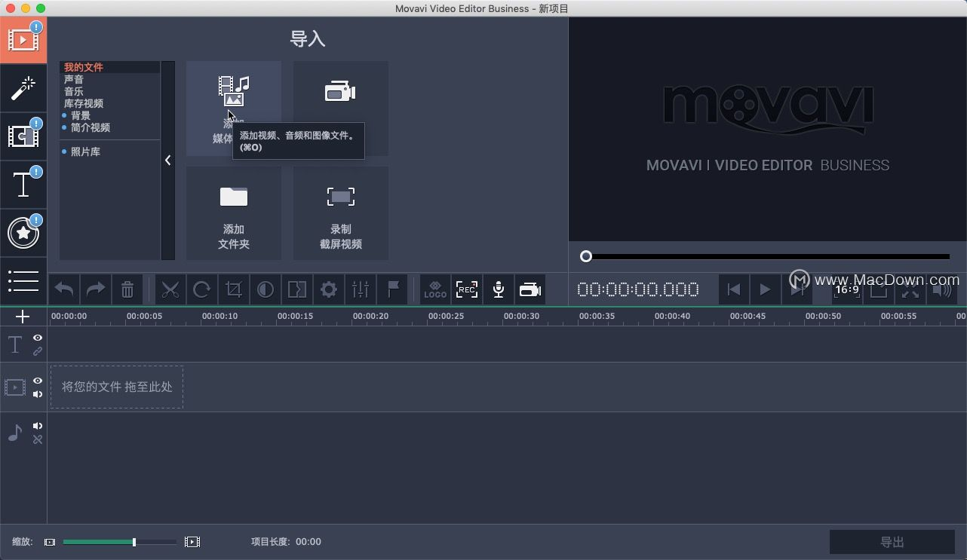This screenshot has height=560, width=967.
Task: Click Record Video camera button
Action: tap(341, 109)
